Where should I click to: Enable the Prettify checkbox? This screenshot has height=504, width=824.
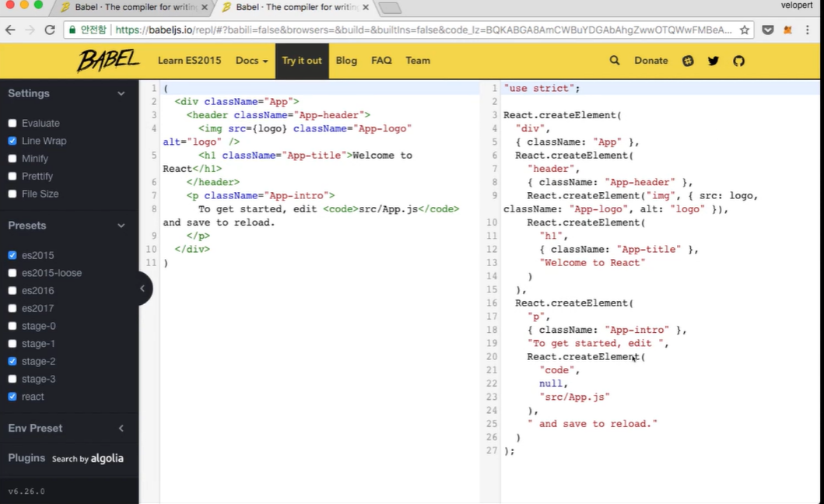(x=12, y=177)
